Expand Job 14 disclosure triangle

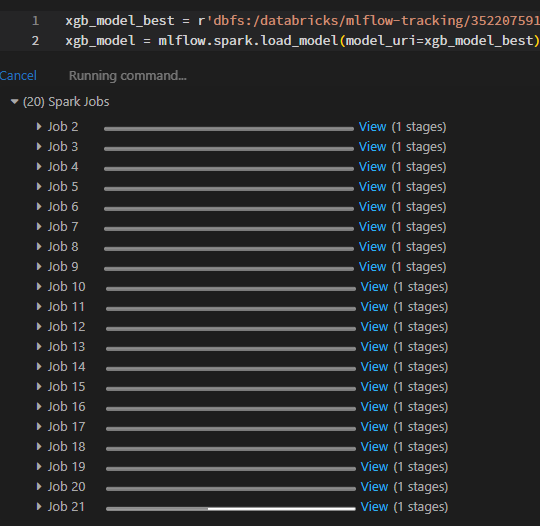39,367
